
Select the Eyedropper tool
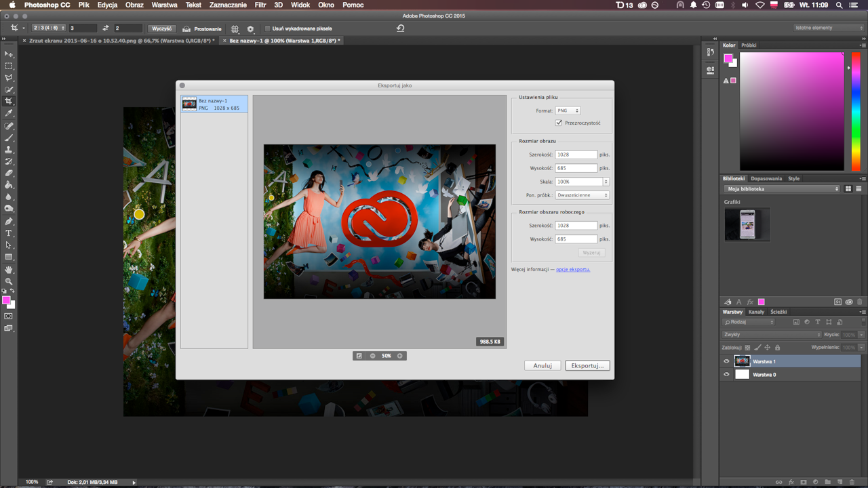[x=9, y=113]
